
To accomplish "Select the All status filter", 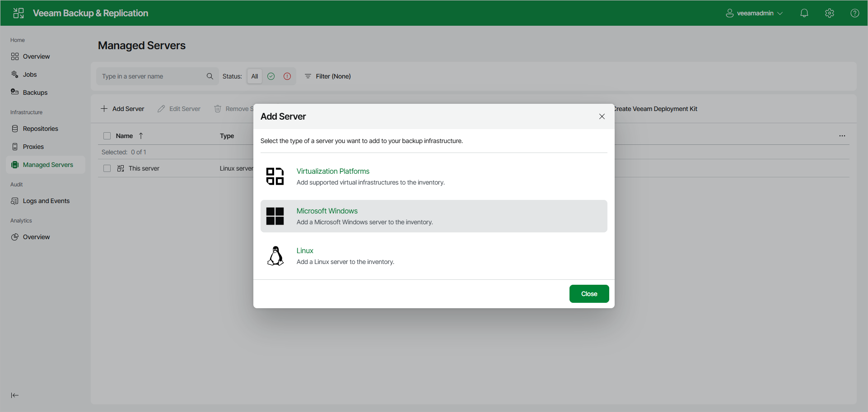I will pos(255,76).
